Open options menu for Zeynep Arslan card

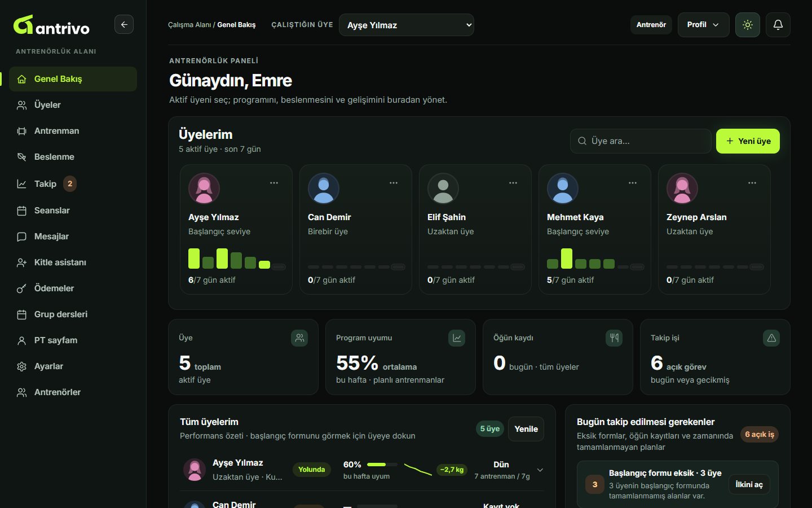tap(752, 183)
